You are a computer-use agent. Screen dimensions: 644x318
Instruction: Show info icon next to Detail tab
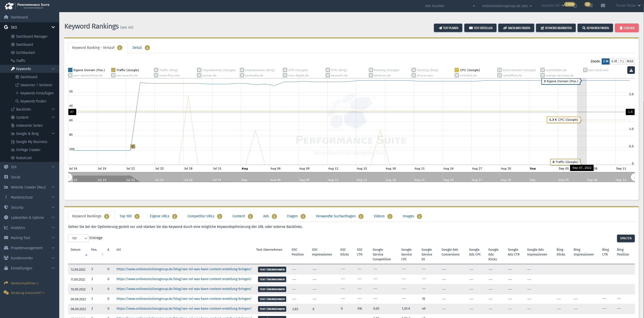tap(147, 48)
